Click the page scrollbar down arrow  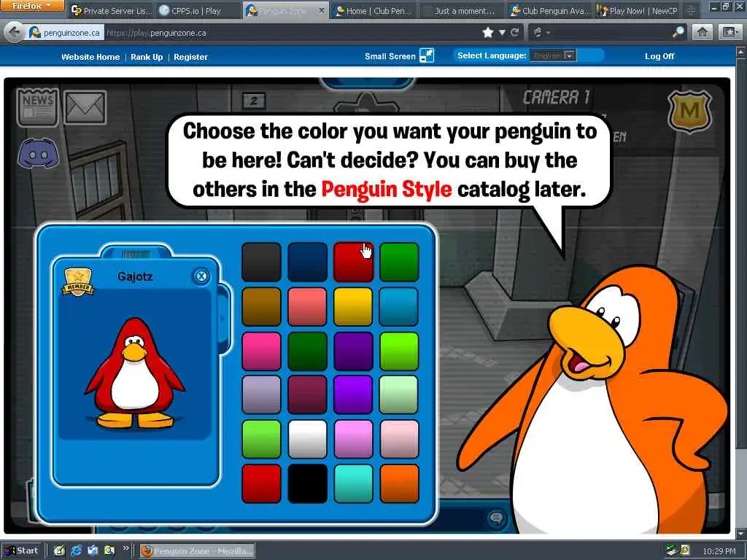[x=741, y=533]
